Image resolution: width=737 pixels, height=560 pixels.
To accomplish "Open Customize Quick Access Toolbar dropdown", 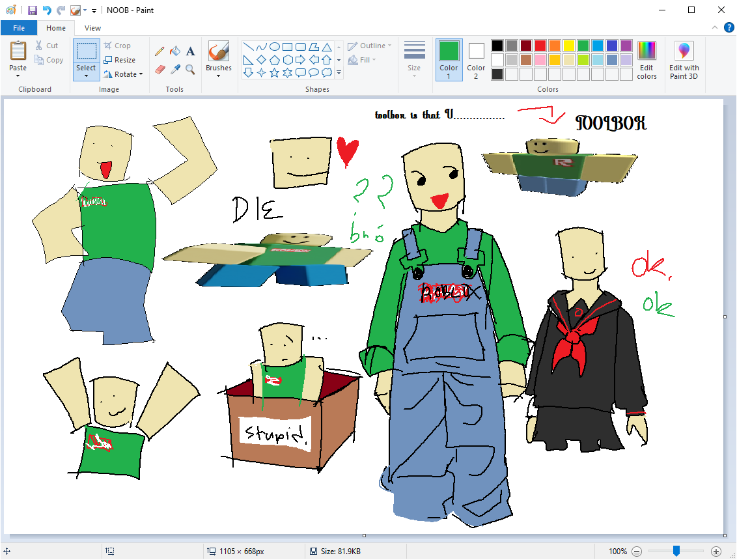I will click(94, 10).
